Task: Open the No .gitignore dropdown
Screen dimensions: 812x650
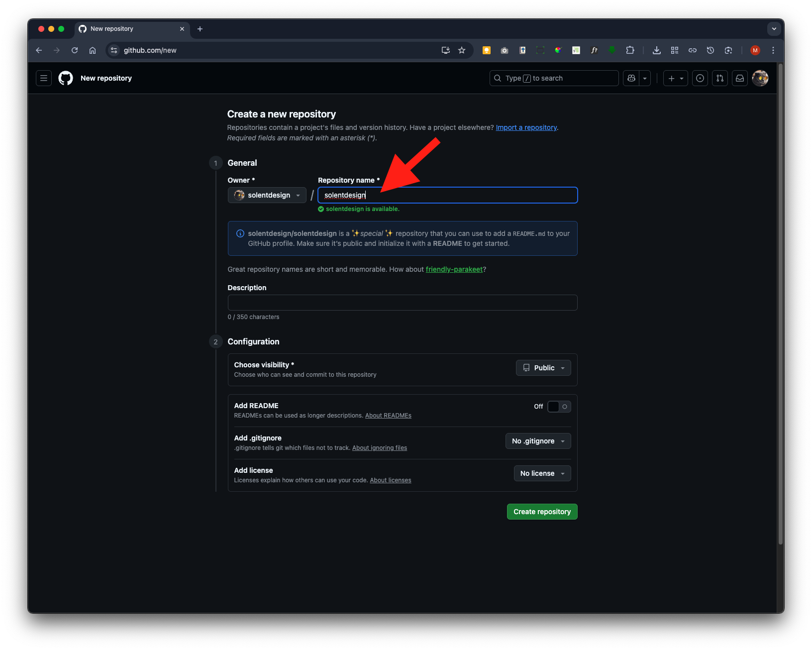Action: click(538, 441)
